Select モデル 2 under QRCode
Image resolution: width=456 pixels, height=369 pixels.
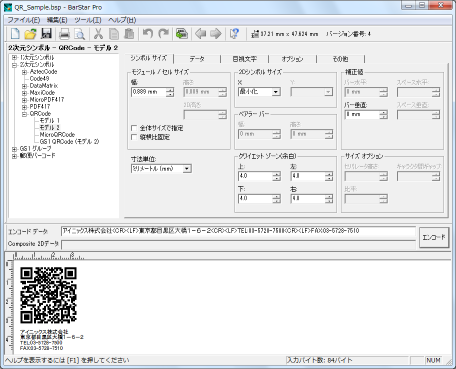pos(50,127)
